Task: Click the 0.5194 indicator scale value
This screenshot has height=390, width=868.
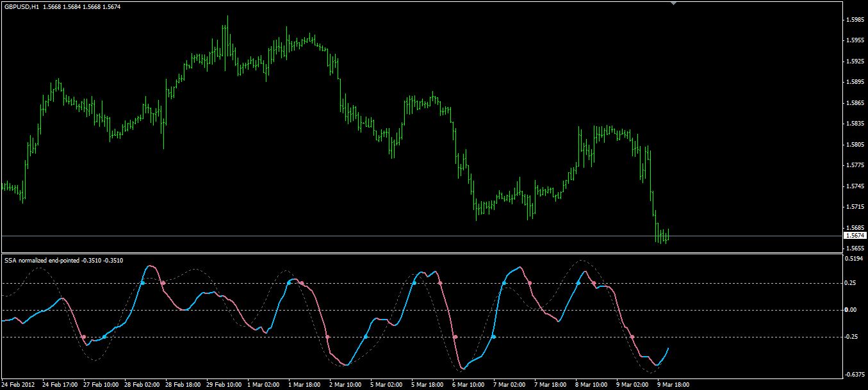Action: 855,259
